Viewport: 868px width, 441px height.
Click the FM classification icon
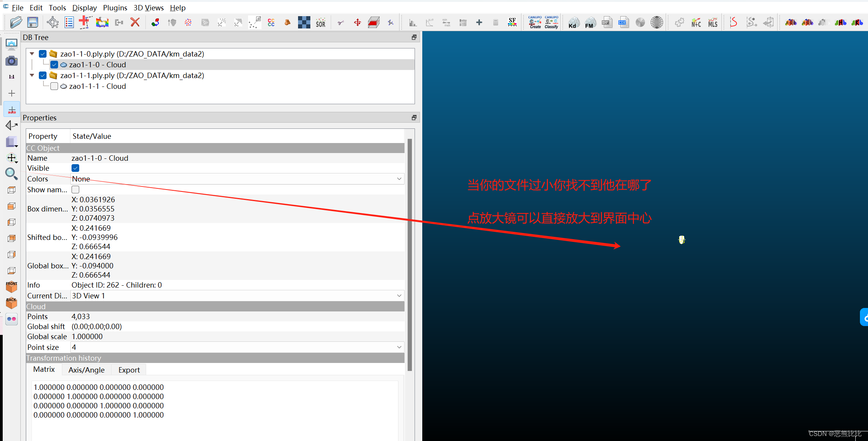[x=589, y=23]
